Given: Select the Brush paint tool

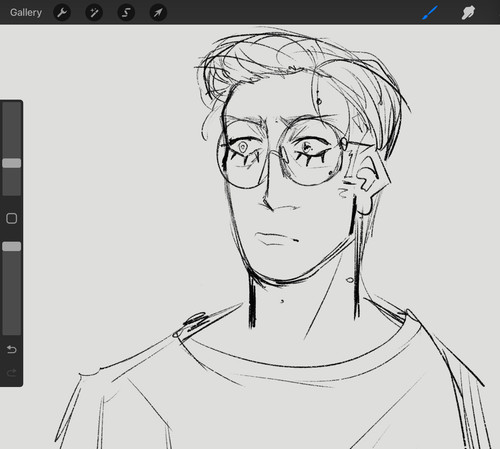Looking at the screenshot, I should [430, 13].
